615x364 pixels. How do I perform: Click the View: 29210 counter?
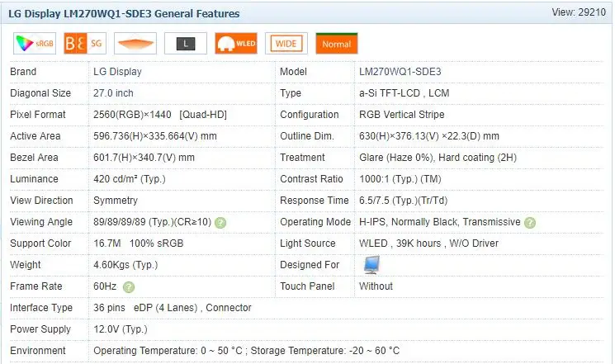(580, 13)
